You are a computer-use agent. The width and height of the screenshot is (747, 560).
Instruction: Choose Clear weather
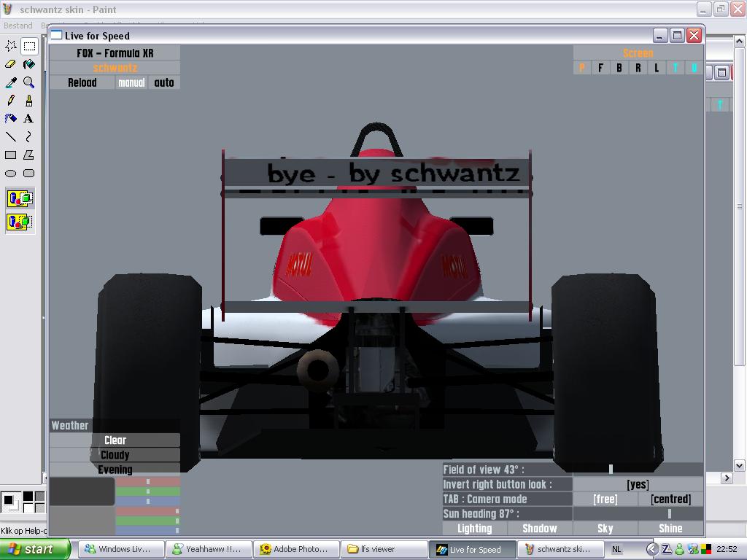tap(115, 440)
